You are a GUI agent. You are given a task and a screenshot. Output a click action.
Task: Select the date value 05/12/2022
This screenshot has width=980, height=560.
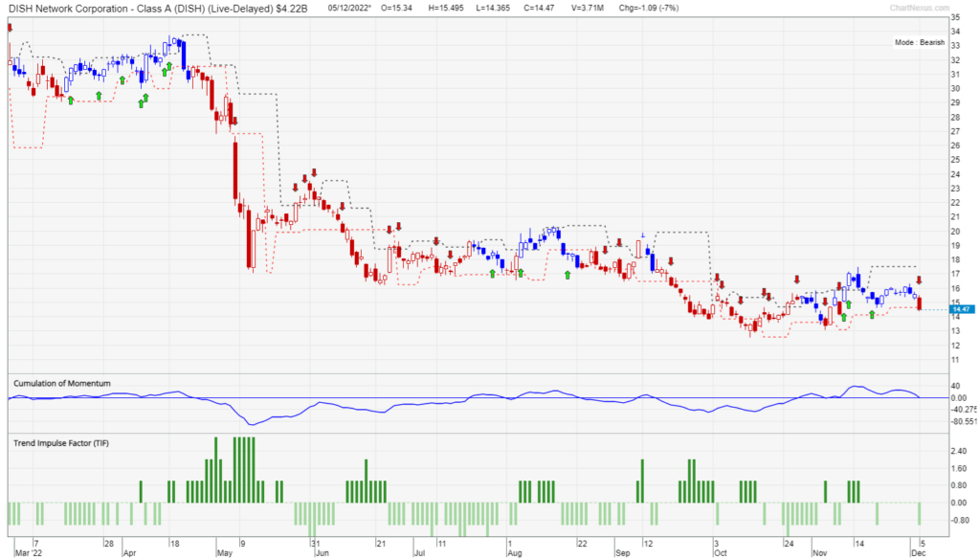tap(348, 8)
